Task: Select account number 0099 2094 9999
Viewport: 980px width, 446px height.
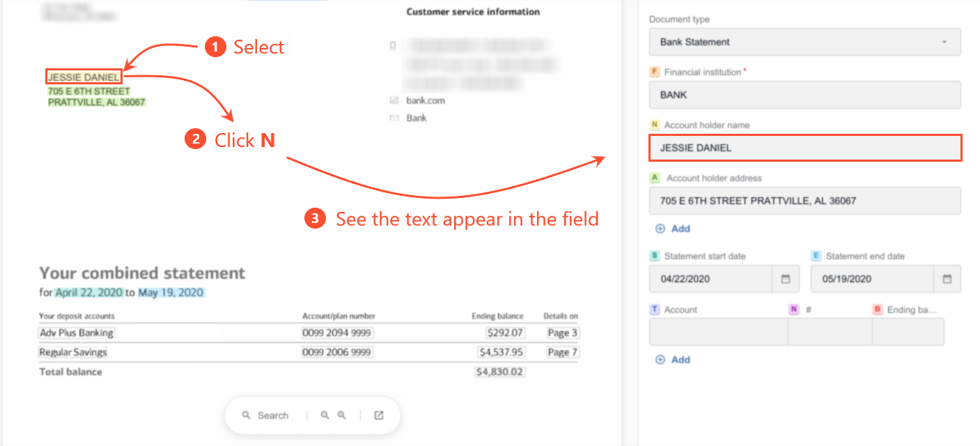Action: pos(337,333)
